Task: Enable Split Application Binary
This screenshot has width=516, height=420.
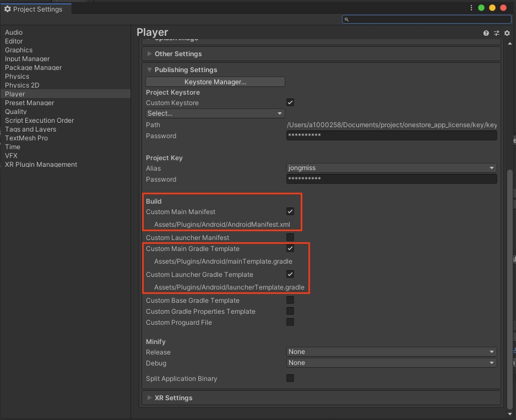Action: (x=290, y=378)
